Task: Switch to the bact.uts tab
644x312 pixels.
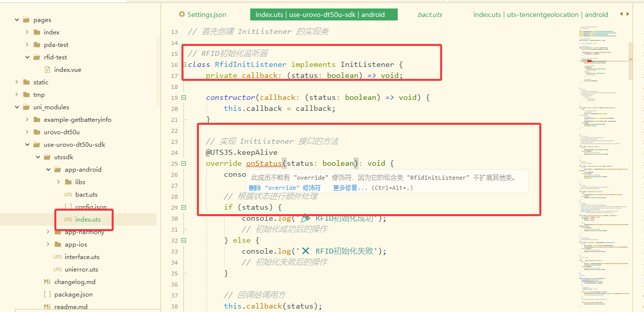Action: click(430, 14)
